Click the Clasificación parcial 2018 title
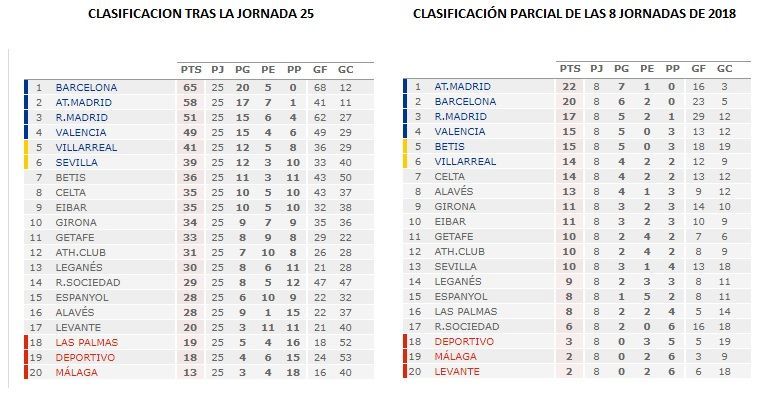 click(575, 14)
